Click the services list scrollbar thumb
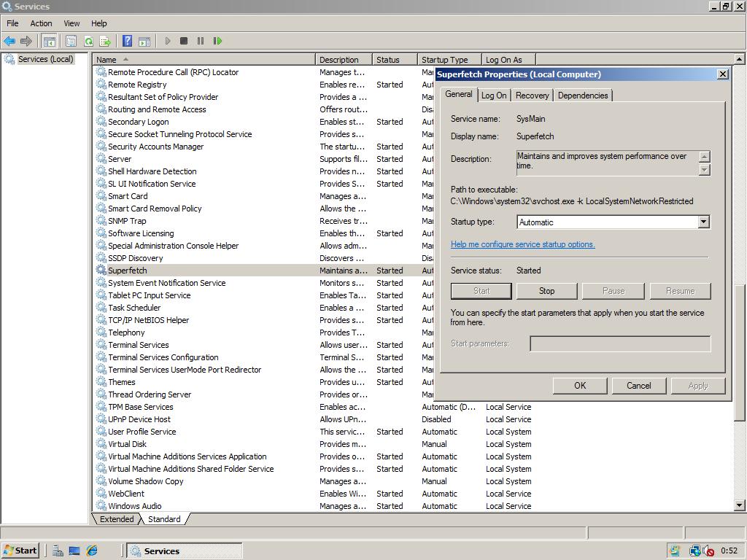Viewport: 747px width, 560px height. 740,352
